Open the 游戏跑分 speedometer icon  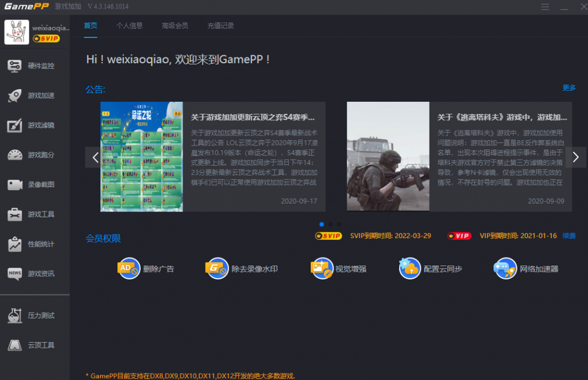point(14,155)
